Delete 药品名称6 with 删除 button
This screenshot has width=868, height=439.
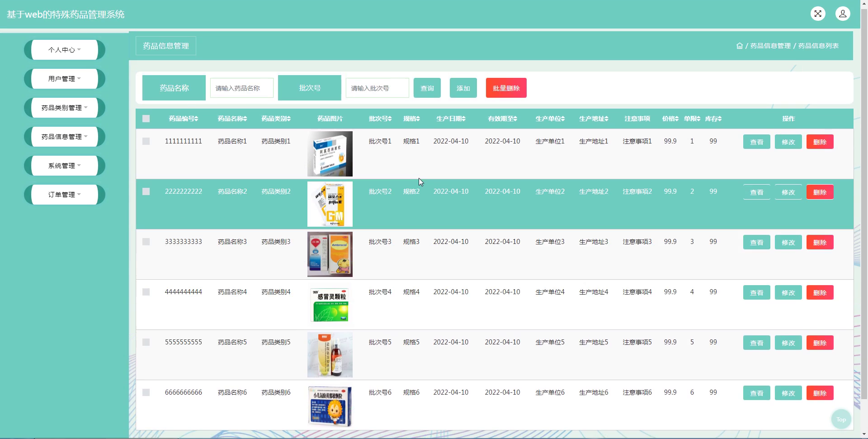pos(820,393)
